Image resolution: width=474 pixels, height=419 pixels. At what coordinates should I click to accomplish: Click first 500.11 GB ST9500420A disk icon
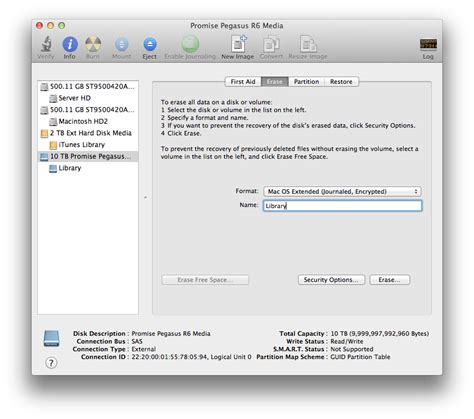(x=44, y=87)
